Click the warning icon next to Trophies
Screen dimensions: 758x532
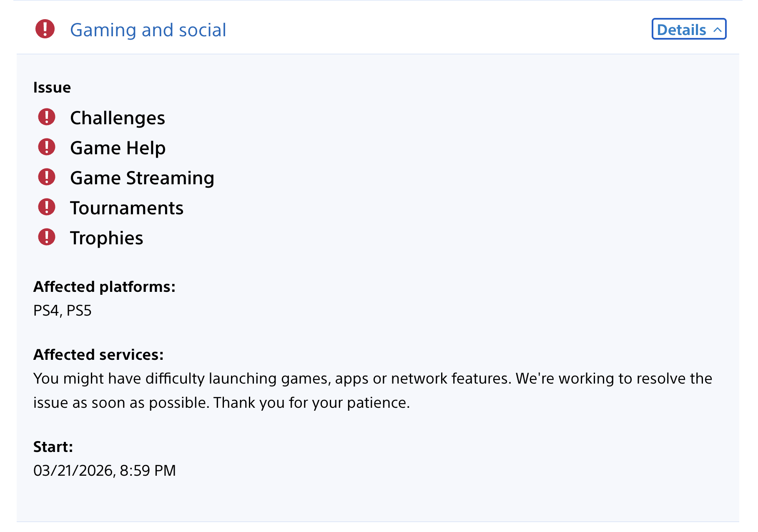(x=46, y=238)
